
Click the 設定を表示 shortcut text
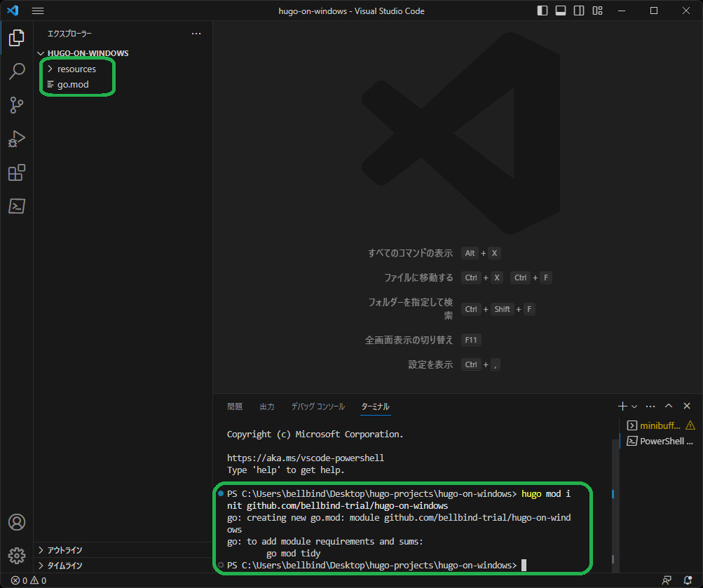click(430, 365)
